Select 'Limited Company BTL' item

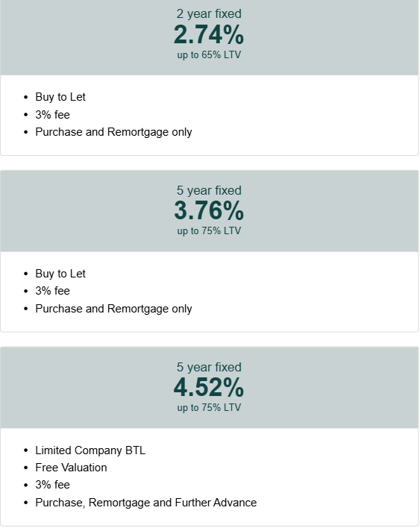pyautogui.click(x=90, y=450)
